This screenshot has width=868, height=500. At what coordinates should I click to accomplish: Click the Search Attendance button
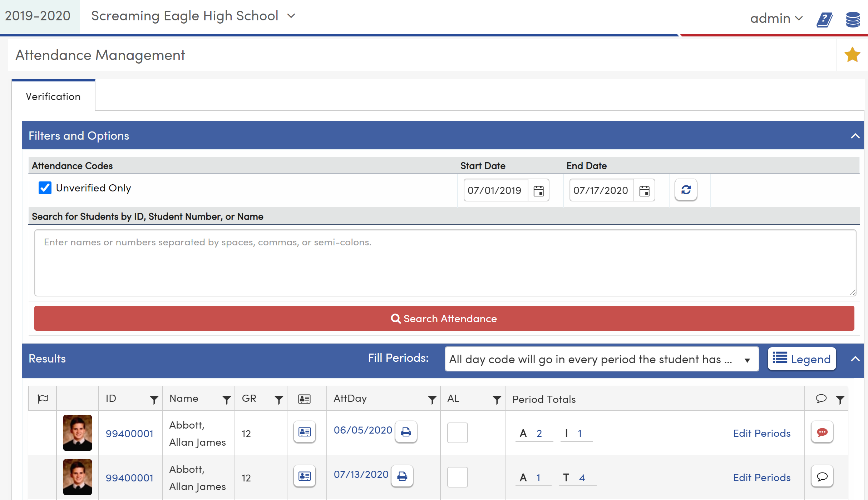(x=444, y=318)
